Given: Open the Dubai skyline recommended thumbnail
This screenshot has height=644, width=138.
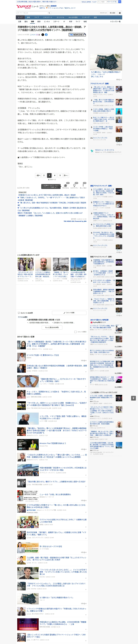Looking at the screenshot, I should [78, 264].
